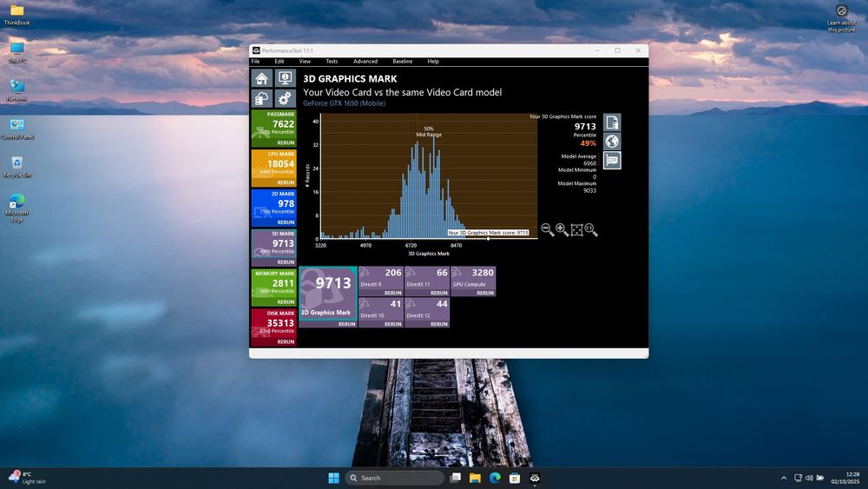Select the 3D Mark sidebar score tile
Viewport: 868px width, 489px height.
tap(274, 244)
